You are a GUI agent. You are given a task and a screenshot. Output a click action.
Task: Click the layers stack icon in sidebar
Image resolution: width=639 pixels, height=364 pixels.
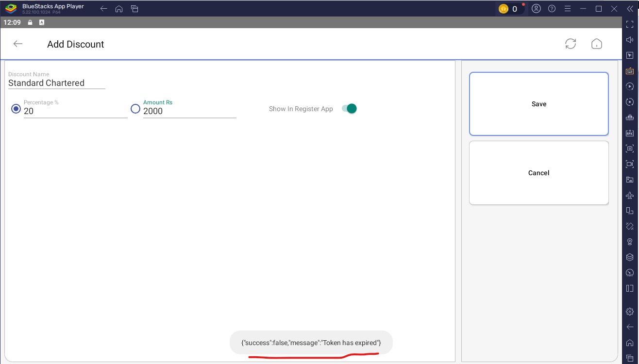630,257
